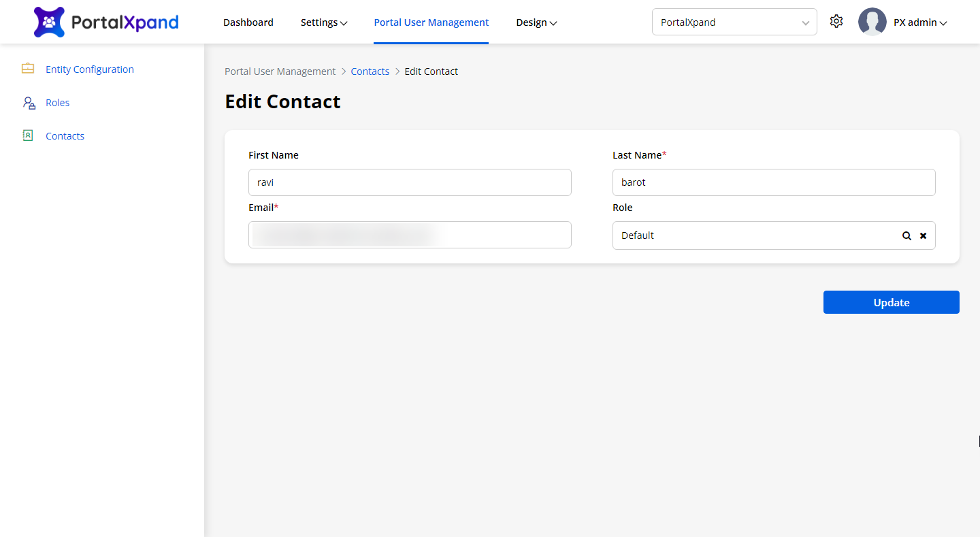980x537 pixels.
Task: Select the Email input field
Action: click(410, 235)
